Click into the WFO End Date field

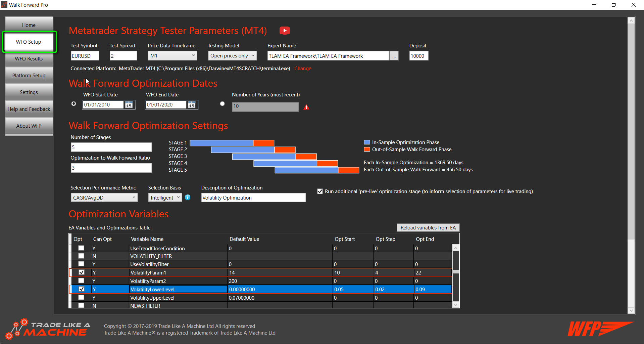pyautogui.click(x=166, y=105)
